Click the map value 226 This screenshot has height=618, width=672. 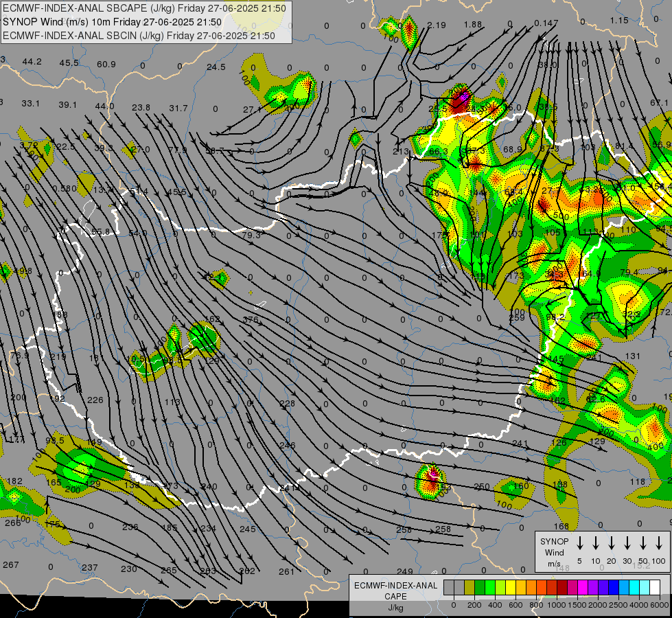click(x=95, y=400)
